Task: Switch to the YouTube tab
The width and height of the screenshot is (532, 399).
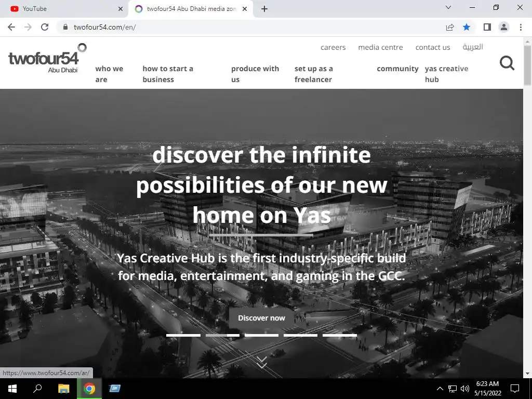Action: (63, 9)
